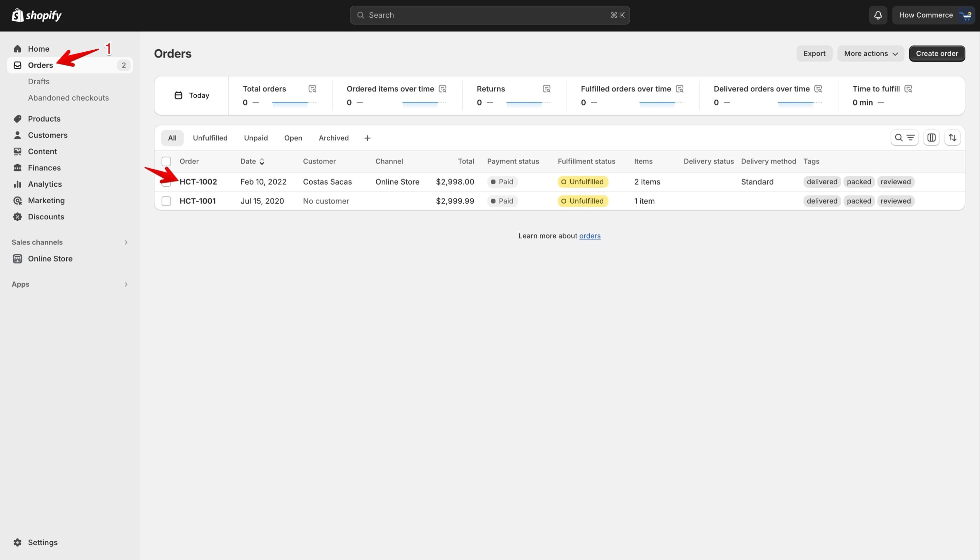Click the packed tag on HCT-1002
This screenshot has height=560, width=980.
[859, 182]
